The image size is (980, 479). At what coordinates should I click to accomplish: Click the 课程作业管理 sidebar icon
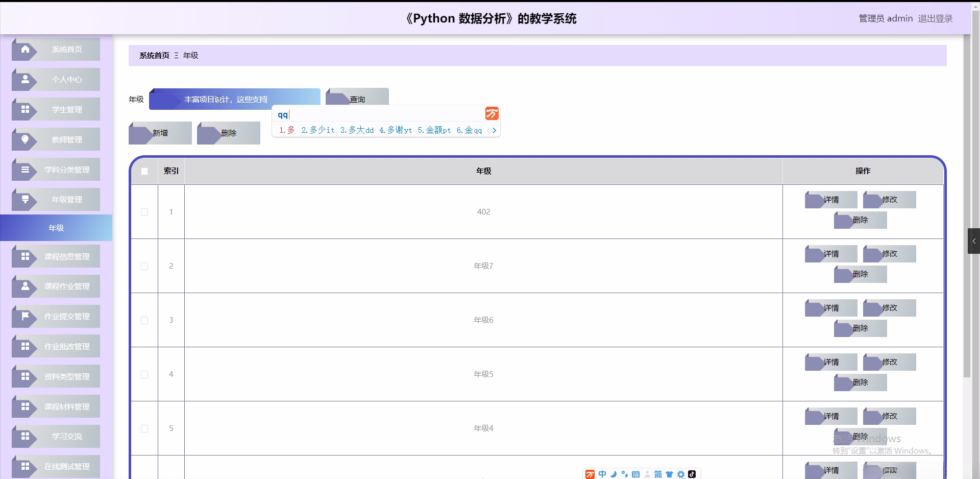pos(25,286)
